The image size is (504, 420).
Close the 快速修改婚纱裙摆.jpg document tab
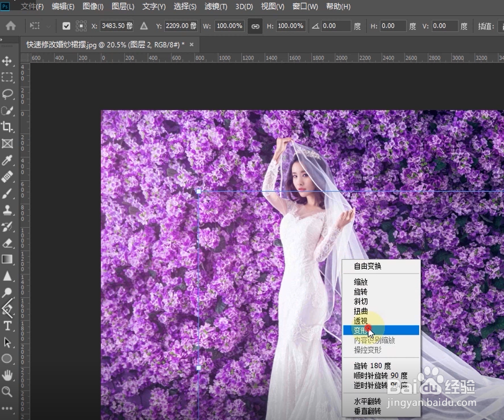[192, 45]
